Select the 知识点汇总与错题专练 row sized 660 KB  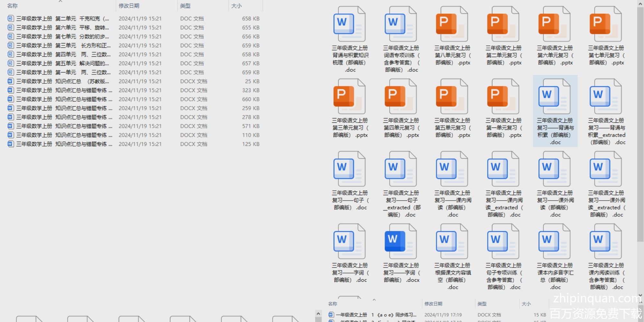click(133, 99)
